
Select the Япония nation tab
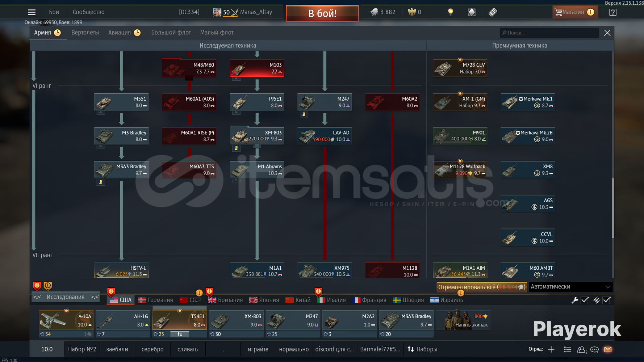264,300
